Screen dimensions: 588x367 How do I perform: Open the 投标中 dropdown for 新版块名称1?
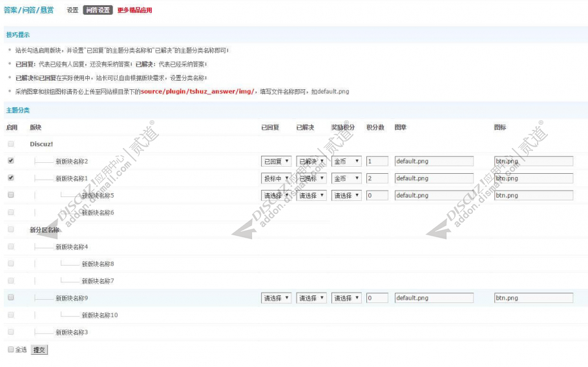276,178
